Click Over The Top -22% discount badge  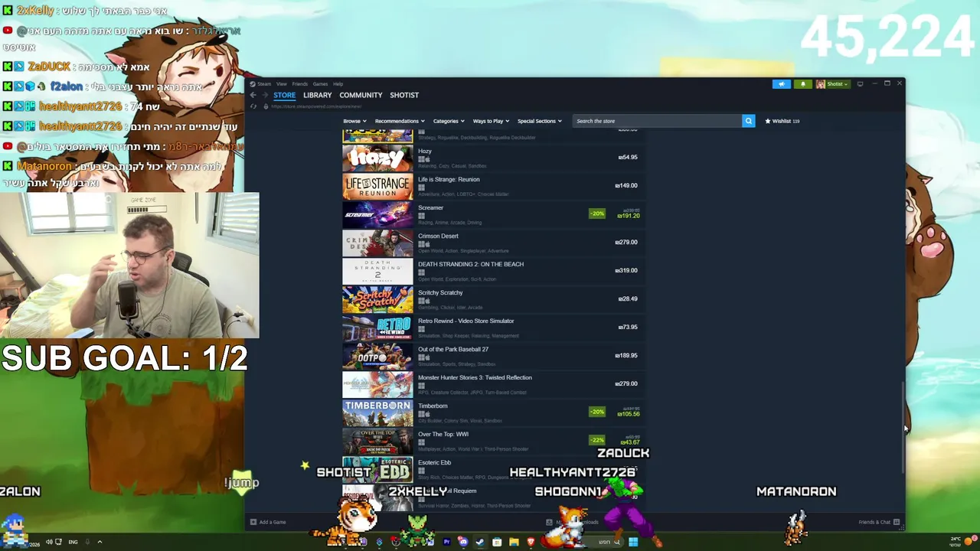pos(596,441)
